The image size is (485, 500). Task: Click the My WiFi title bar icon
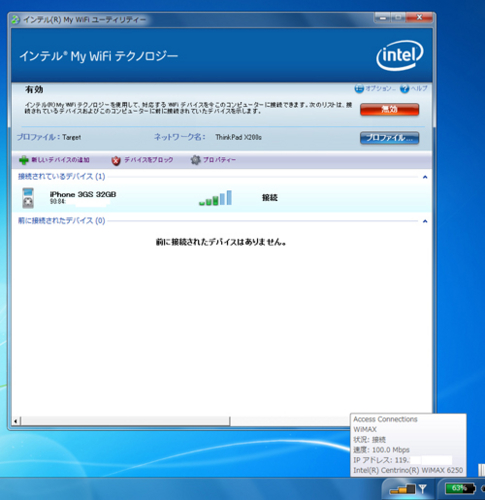click(x=15, y=20)
